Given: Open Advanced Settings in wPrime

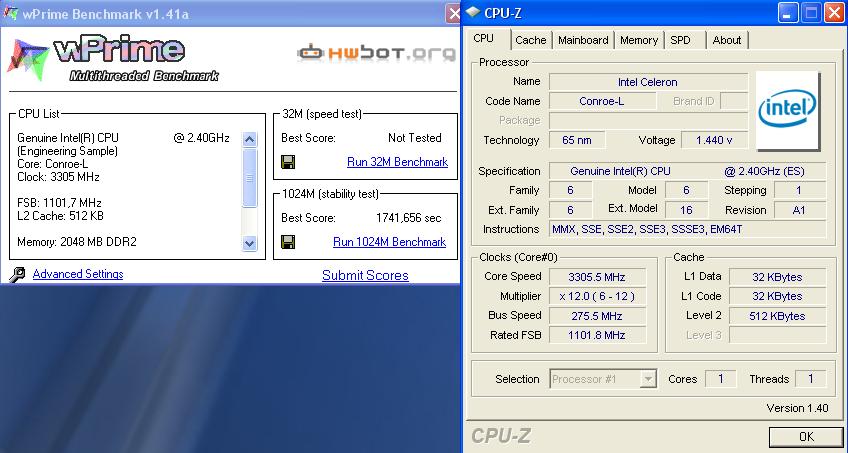Looking at the screenshot, I should [78, 274].
